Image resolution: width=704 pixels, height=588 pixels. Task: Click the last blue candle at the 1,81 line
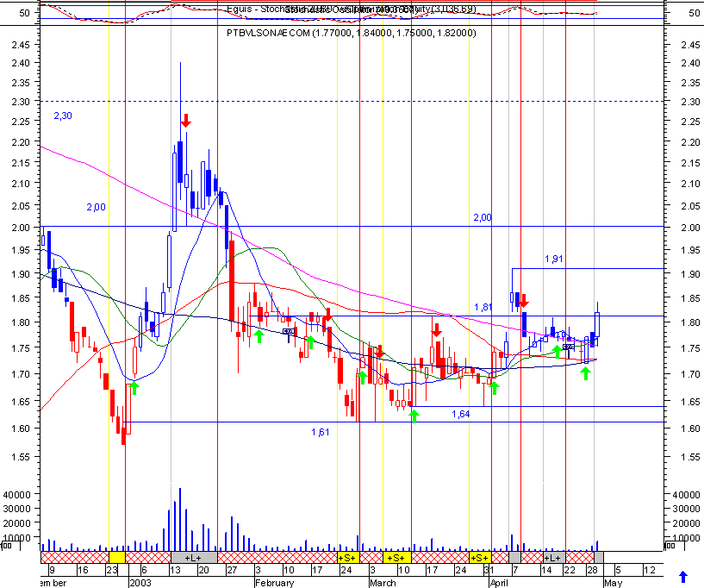(x=597, y=324)
